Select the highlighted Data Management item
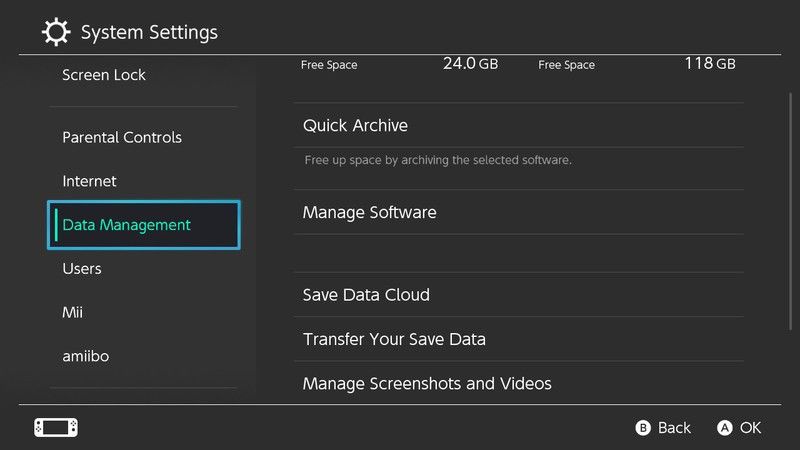This screenshot has width=800, height=450. click(144, 225)
